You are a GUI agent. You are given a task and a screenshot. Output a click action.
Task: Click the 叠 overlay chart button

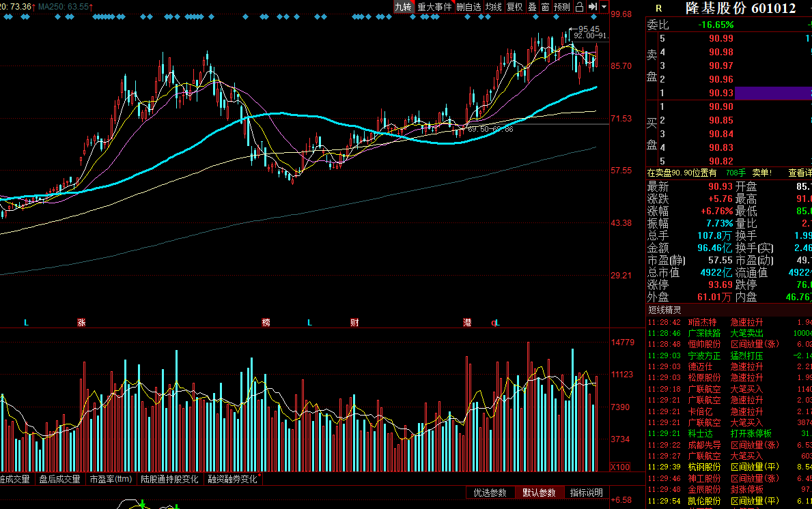point(533,7)
